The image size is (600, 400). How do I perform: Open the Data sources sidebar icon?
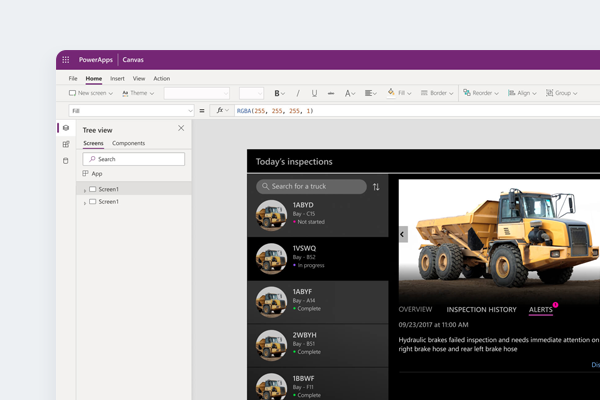click(x=66, y=161)
